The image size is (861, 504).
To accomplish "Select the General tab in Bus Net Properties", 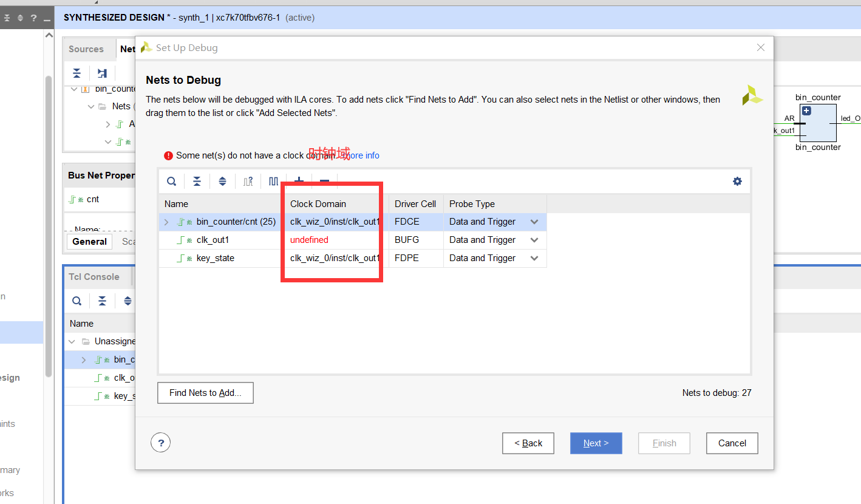I will (89, 242).
